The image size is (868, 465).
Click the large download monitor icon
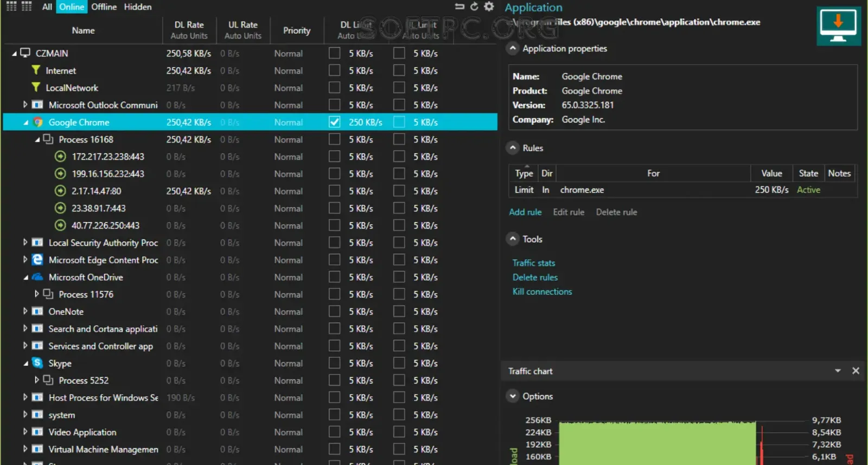[x=838, y=26]
